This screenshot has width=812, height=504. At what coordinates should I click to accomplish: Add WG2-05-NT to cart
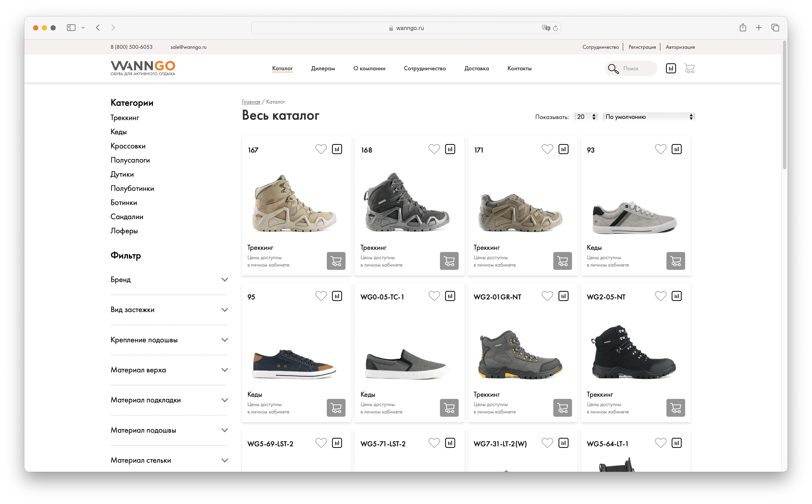coord(675,408)
